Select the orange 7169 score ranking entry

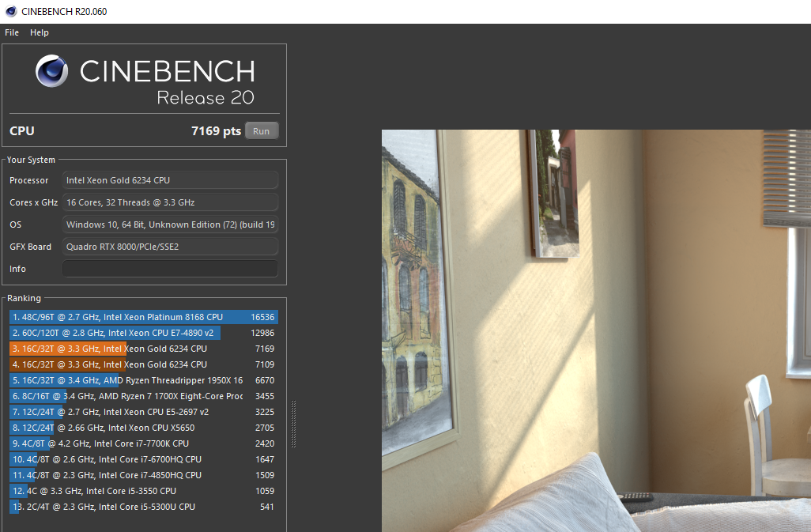(144, 349)
